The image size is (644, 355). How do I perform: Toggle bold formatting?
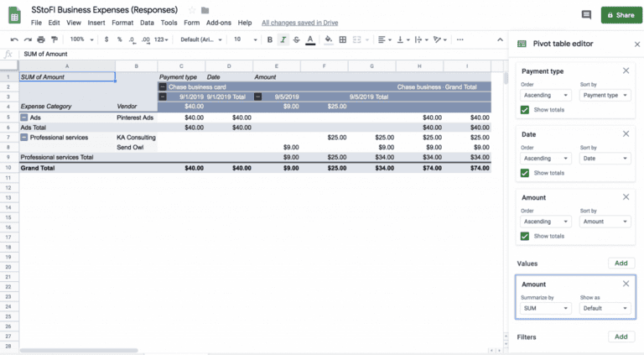coord(269,39)
